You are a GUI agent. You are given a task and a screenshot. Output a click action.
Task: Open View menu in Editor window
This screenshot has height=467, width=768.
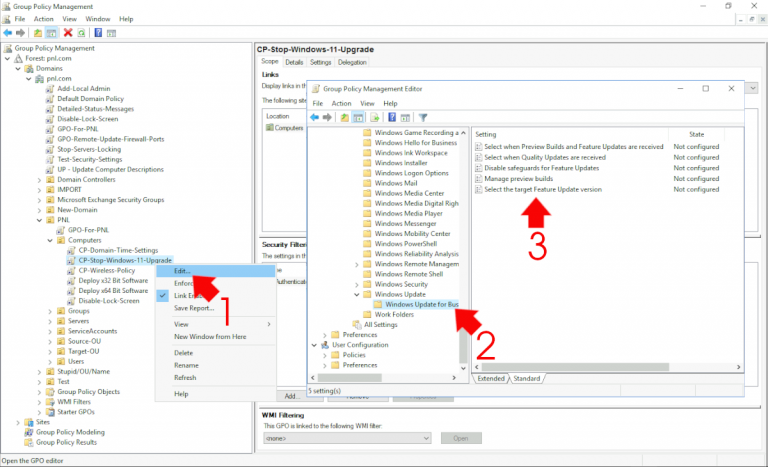click(367, 103)
